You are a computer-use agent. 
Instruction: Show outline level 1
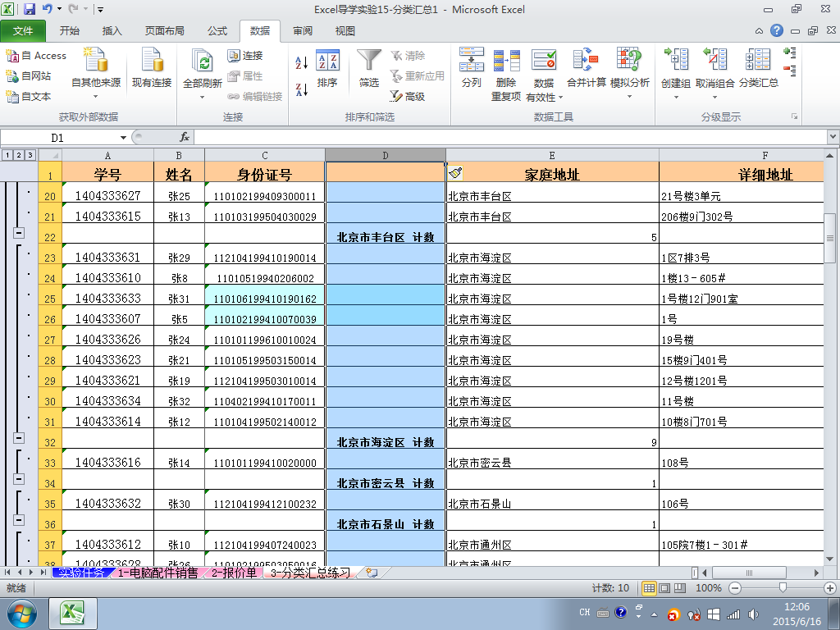pos(7,155)
